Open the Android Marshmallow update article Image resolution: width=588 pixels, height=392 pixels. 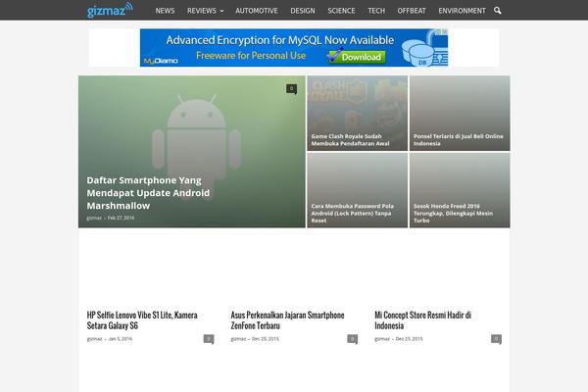point(148,193)
